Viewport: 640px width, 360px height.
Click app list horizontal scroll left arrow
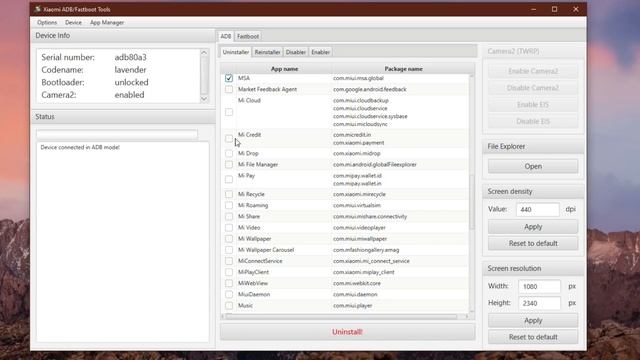[223, 316]
